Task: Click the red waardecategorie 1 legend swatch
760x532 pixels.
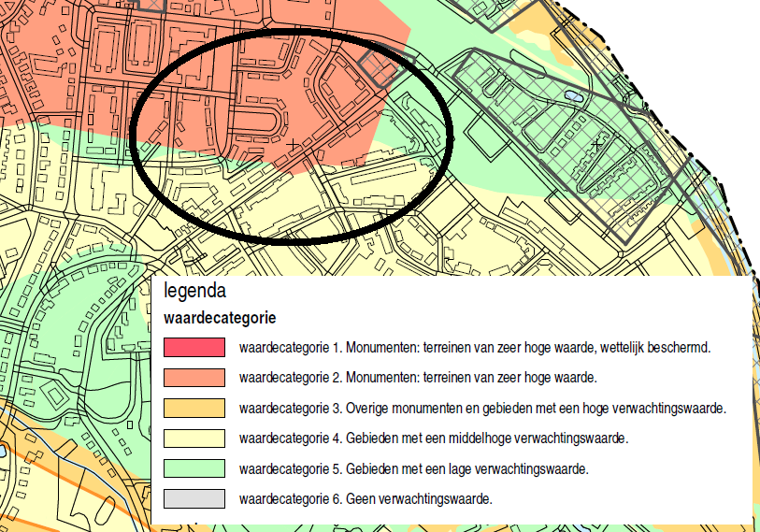Action: 194,347
